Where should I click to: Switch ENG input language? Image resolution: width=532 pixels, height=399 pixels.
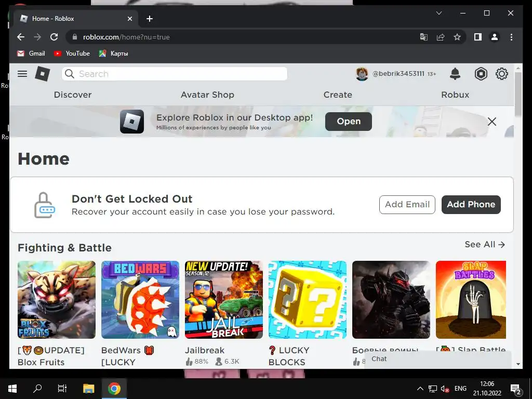(x=460, y=389)
